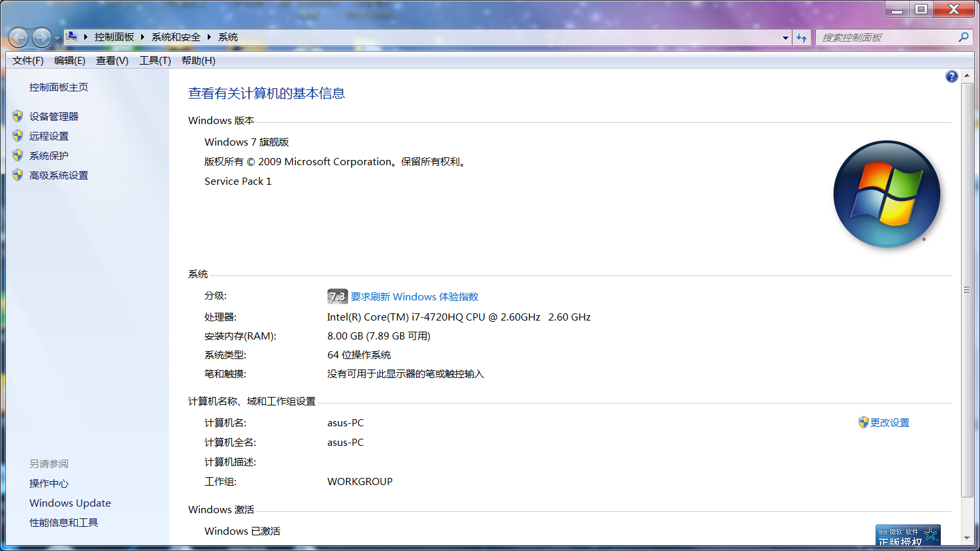Click the Windows logo image
This screenshot has width=980, height=551.
(887, 194)
